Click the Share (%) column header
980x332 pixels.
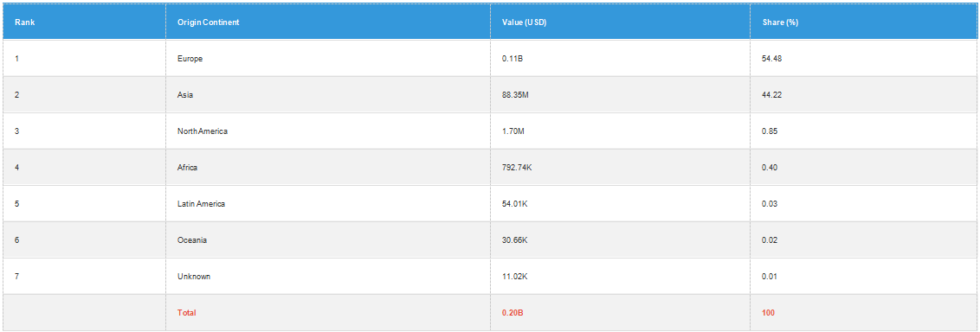864,22
